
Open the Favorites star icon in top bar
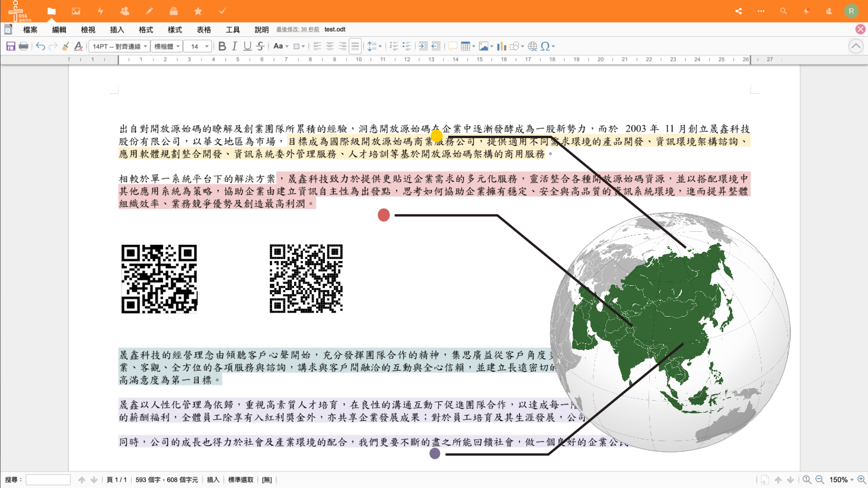[x=198, y=11]
